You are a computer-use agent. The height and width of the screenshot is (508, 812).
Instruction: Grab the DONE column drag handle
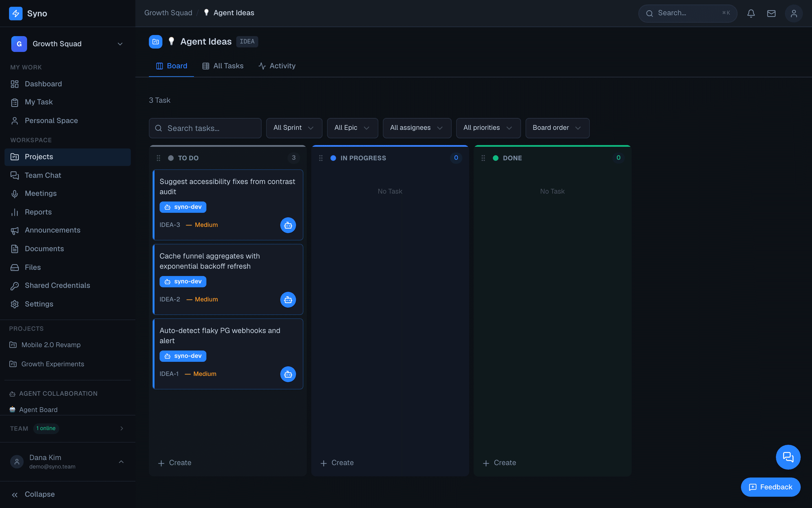click(483, 158)
